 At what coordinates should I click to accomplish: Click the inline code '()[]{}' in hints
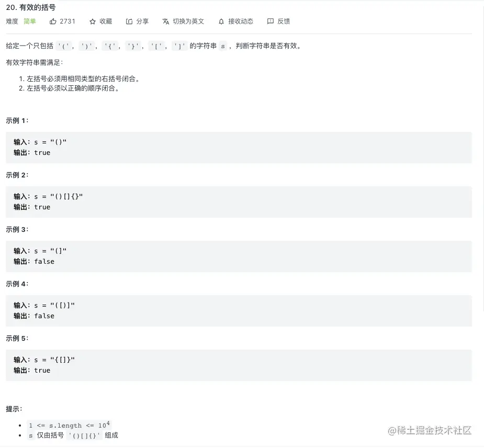[x=84, y=435]
